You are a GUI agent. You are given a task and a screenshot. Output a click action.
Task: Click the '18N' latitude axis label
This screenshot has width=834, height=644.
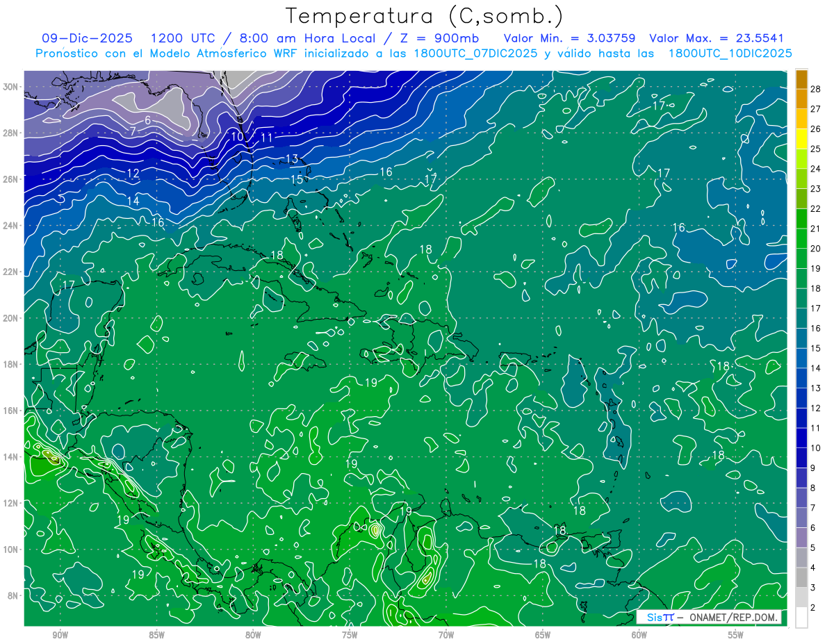pyautogui.click(x=11, y=364)
